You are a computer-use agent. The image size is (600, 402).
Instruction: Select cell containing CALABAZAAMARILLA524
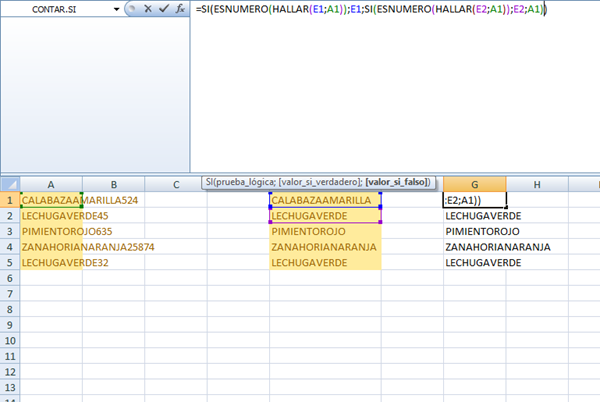(x=51, y=200)
